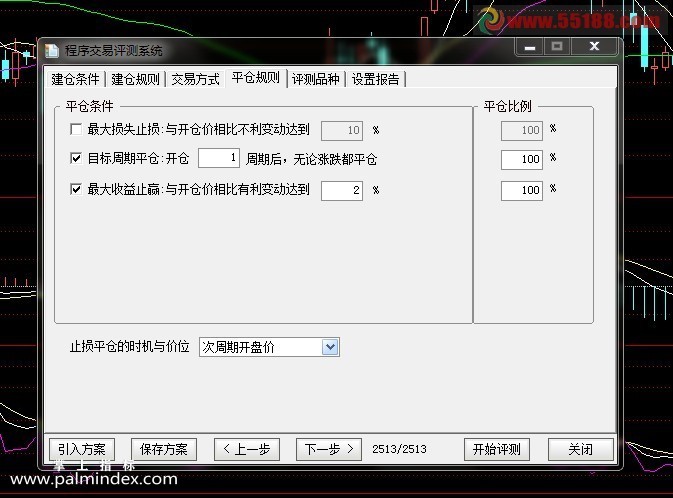Click the document icon in the title bar
Viewport: 673px width, 498px height.
click(x=52, y=51)
